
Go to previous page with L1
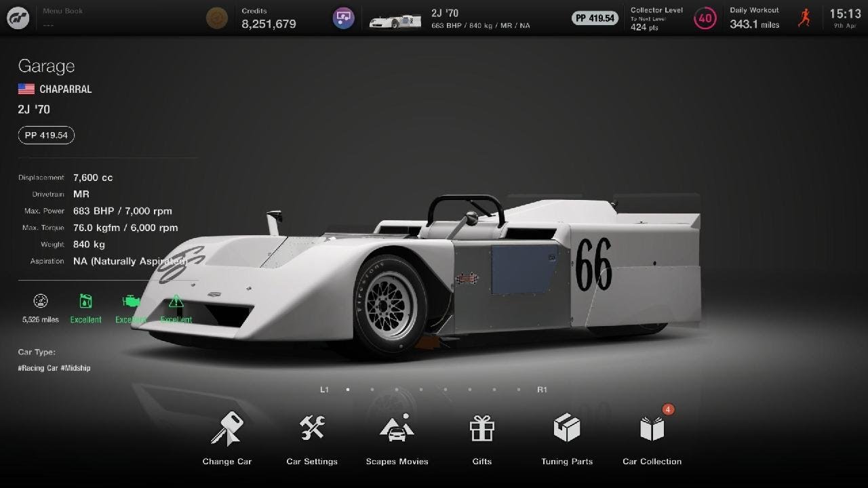pyautogui.click(x=324, y=390)
